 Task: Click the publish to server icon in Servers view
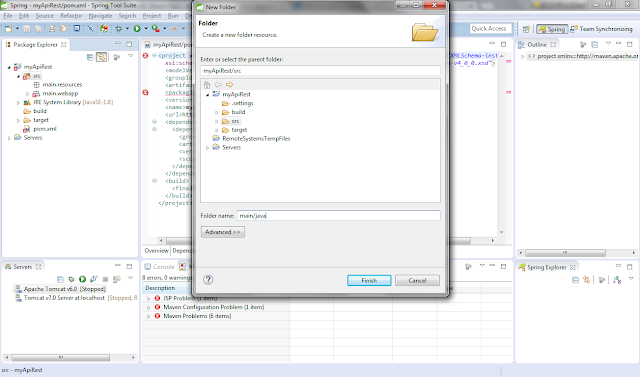[x=117, y=279]
